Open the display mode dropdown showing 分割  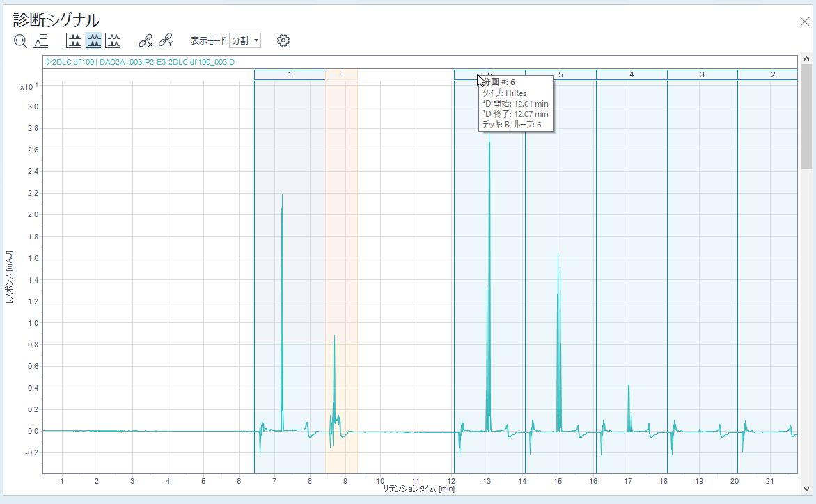(244, 40)
